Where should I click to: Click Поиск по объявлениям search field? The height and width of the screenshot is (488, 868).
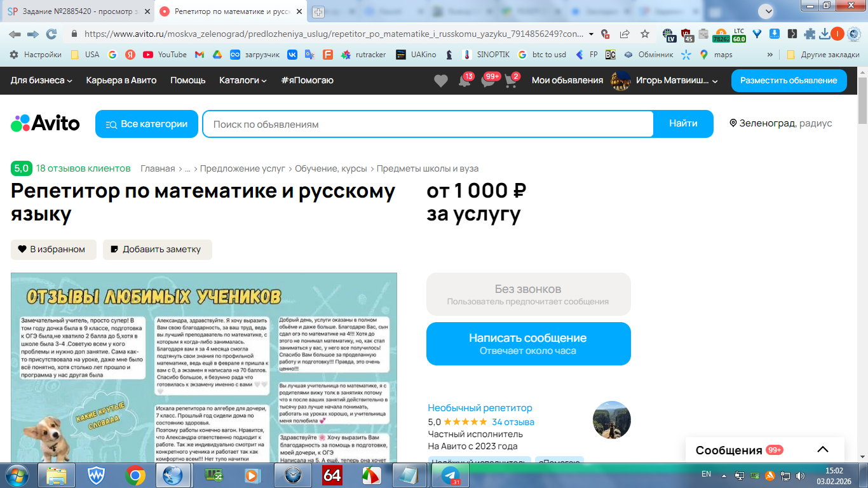[428, 124]
